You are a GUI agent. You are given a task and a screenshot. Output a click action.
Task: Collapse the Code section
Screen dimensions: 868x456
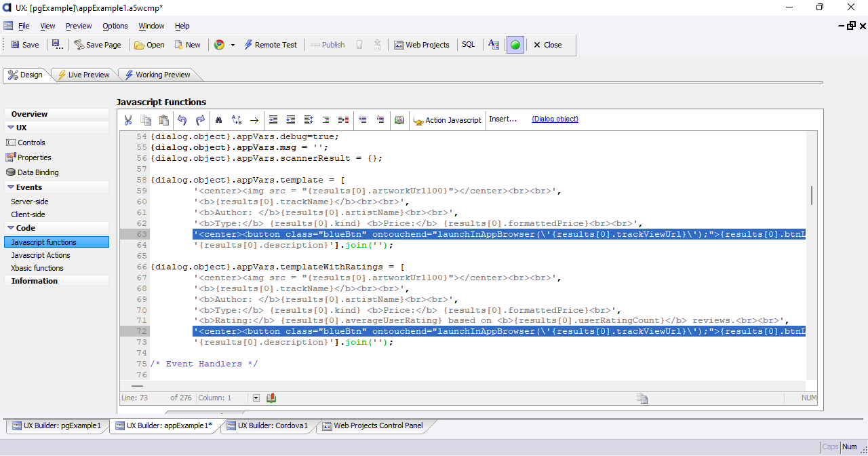point(11,228)
